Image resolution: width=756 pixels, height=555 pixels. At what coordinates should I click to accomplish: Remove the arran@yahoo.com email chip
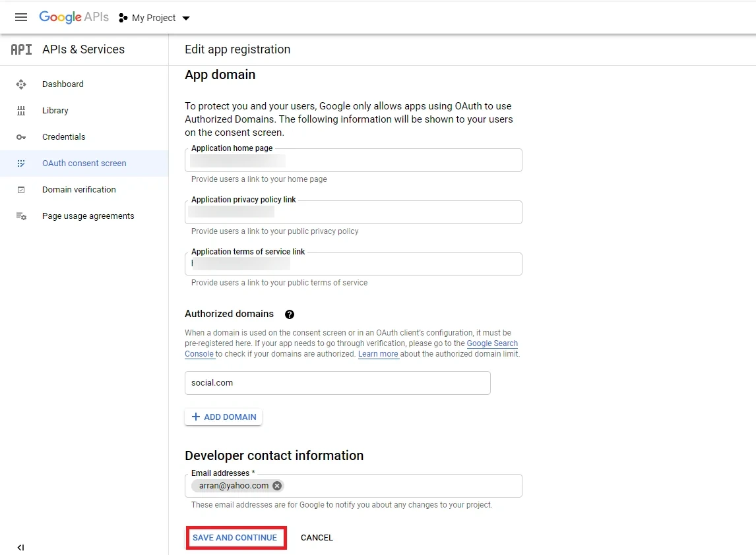coord(277,485)
